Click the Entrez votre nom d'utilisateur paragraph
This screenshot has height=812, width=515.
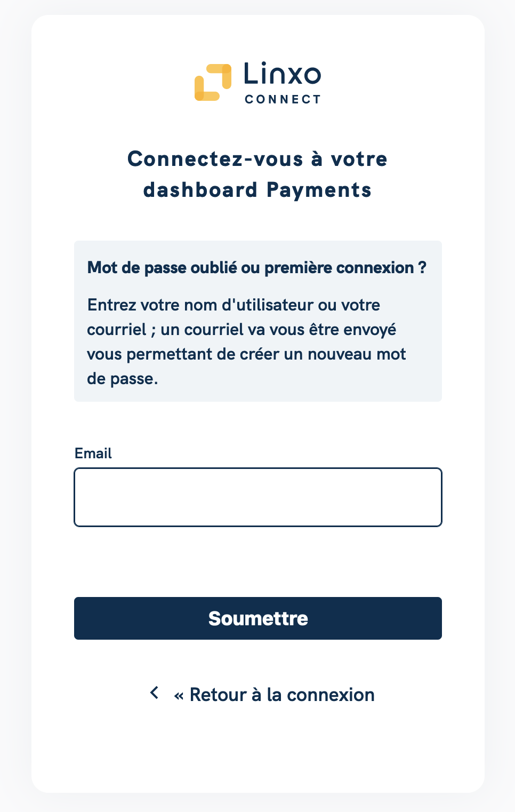[x=247, y=342]
